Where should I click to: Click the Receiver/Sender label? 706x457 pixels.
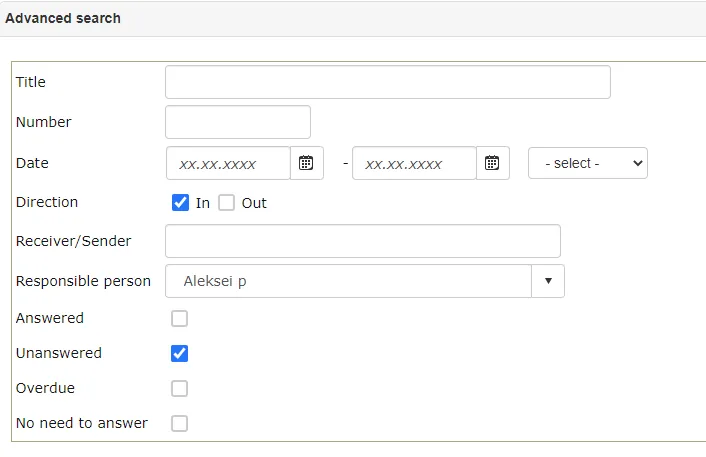coord(73,241)
